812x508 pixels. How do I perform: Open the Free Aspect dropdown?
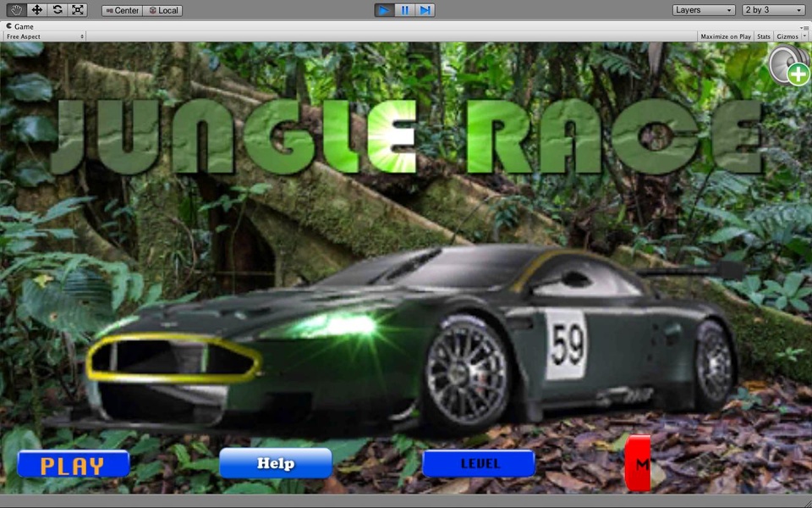[45, 36]
